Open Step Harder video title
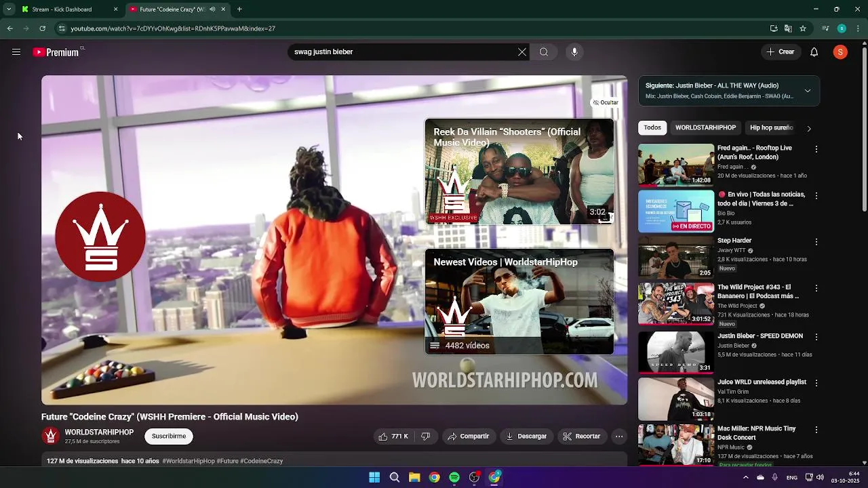This screenshot has height=488, width=868. click(734, 241)
